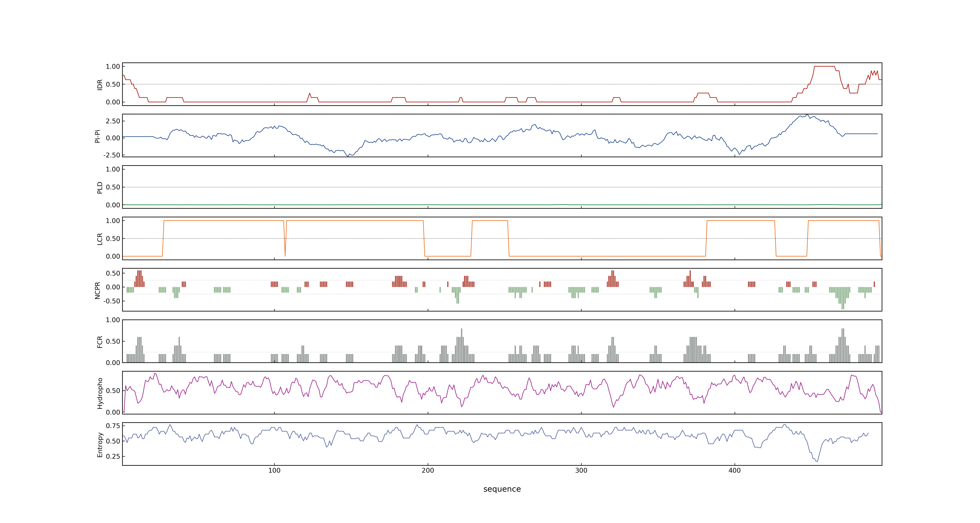Screen dimensions: 980x523
Task: Click the PLD axis label
Action: 100,187
